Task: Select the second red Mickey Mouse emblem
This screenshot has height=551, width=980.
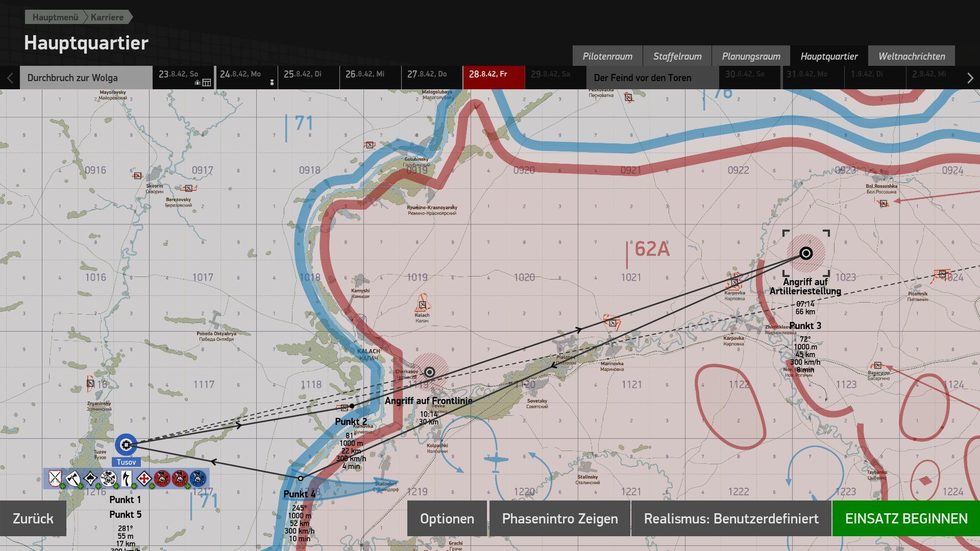Action: click(180, 479)
